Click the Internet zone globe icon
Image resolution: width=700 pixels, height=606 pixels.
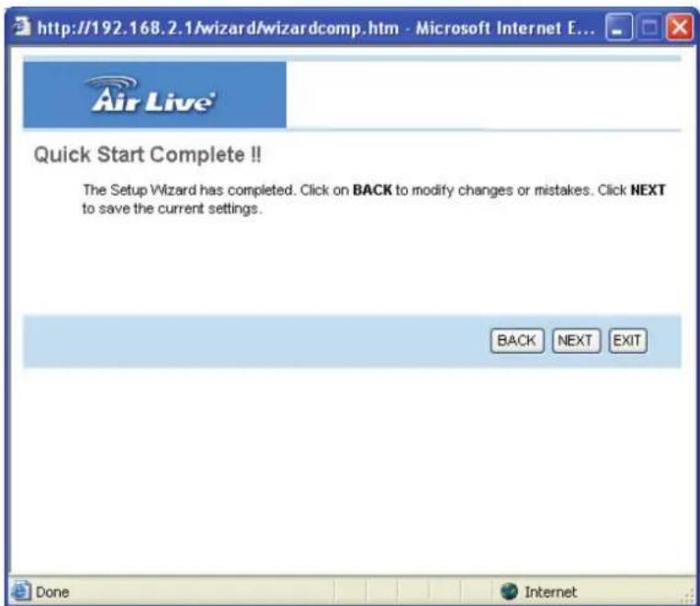coord(509,591)
